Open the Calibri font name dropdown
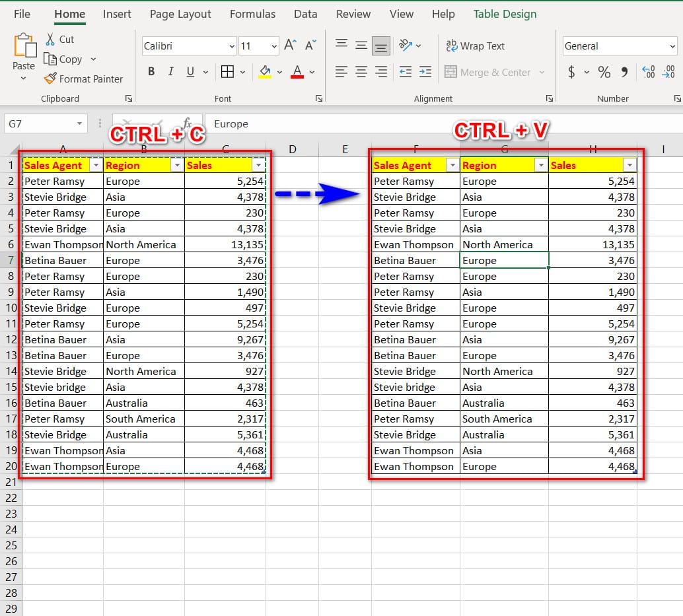The height and width of the screenshot is (616, 683). (231, 46)
